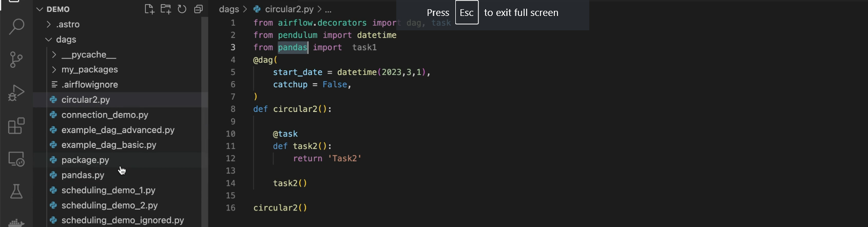Open the Search view in the activity bar
This screenshot has height=227, width=868.
pyautogui.click(x=16, y=27)
